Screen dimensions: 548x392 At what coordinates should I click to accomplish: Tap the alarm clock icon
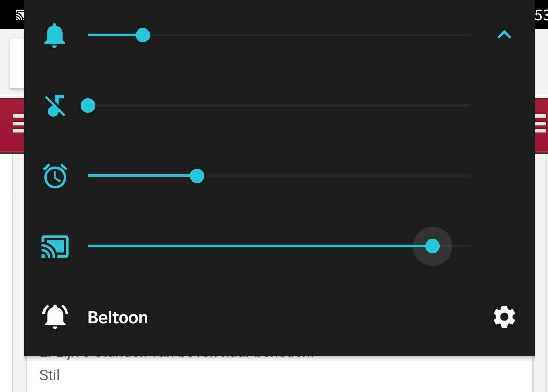point(55,176)
